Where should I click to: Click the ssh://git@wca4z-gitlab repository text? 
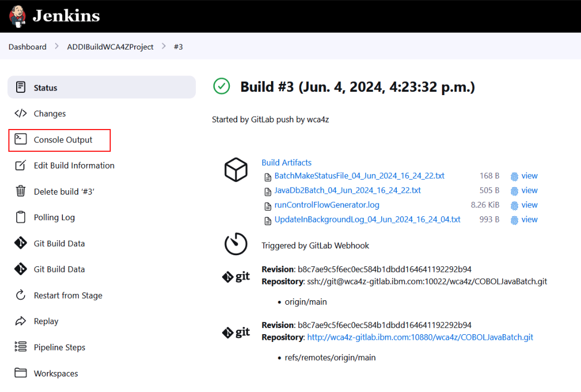tap(427, 281)
